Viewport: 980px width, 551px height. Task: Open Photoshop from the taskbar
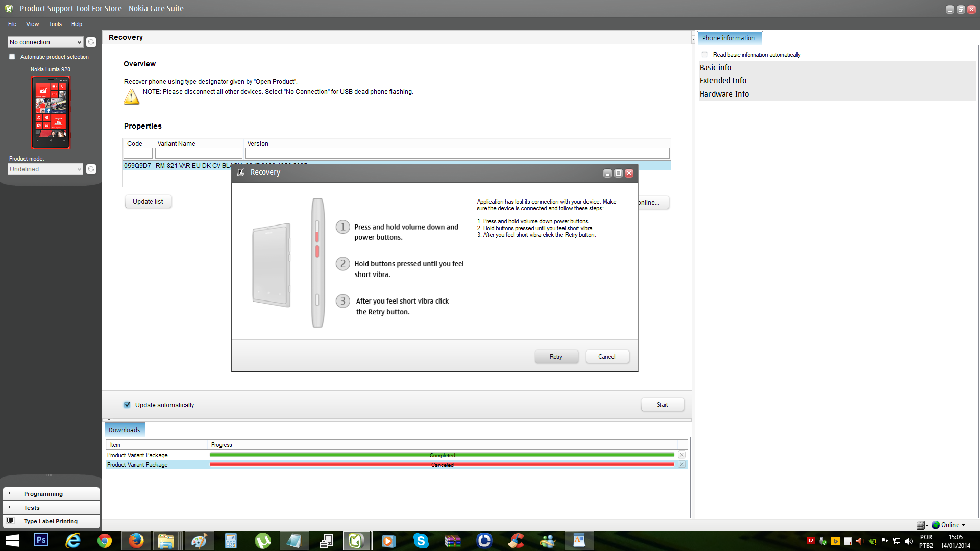[x=41, y=540]
